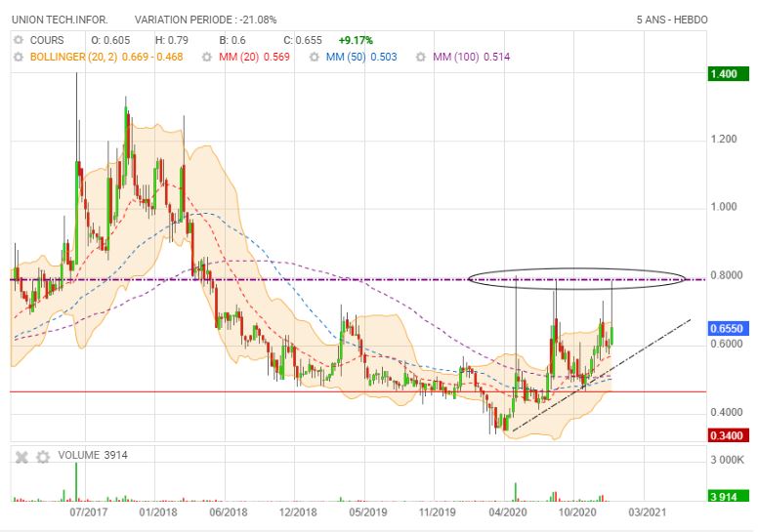Click the 1.000 price axis label
This screenshot has height=532, width=758.
724,207
